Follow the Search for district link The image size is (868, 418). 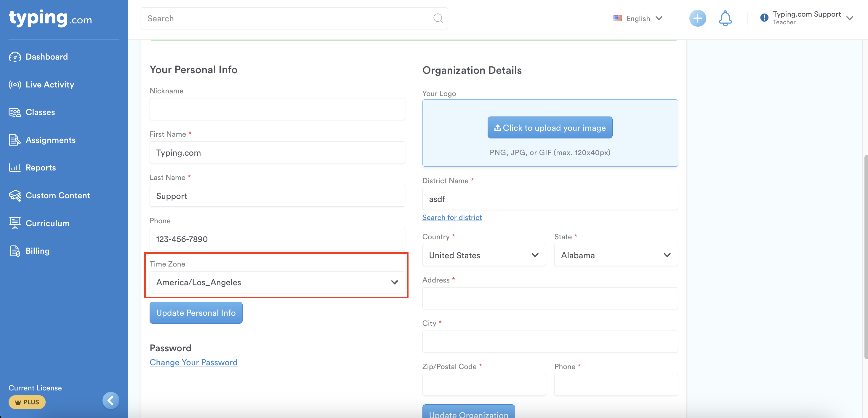tap(451, 217)
